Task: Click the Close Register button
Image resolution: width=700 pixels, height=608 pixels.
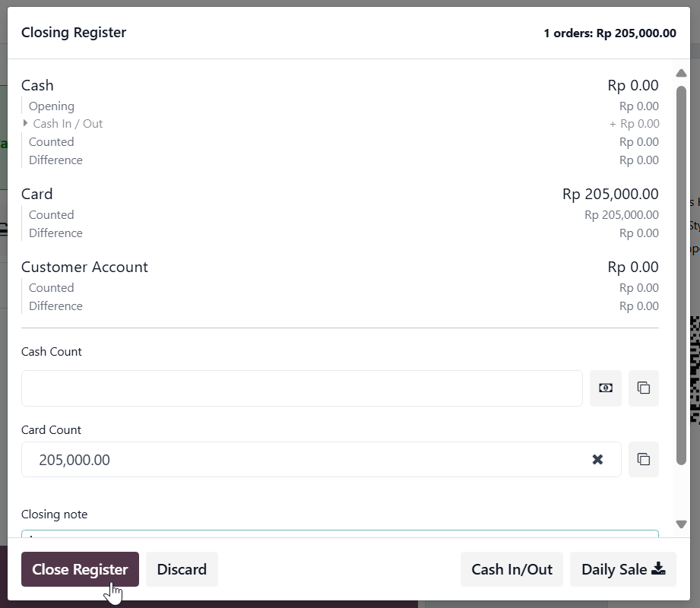Action: [80, 569]
